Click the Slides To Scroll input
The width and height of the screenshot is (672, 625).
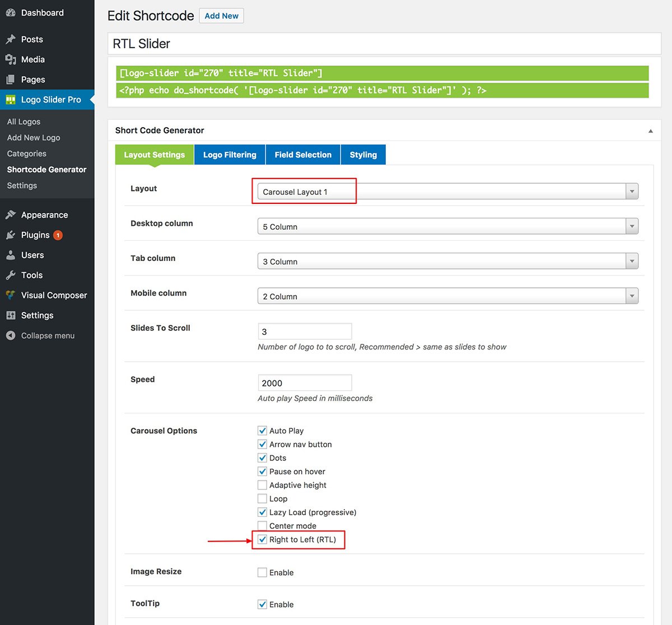pyautogui.click(x=305, y=332)
